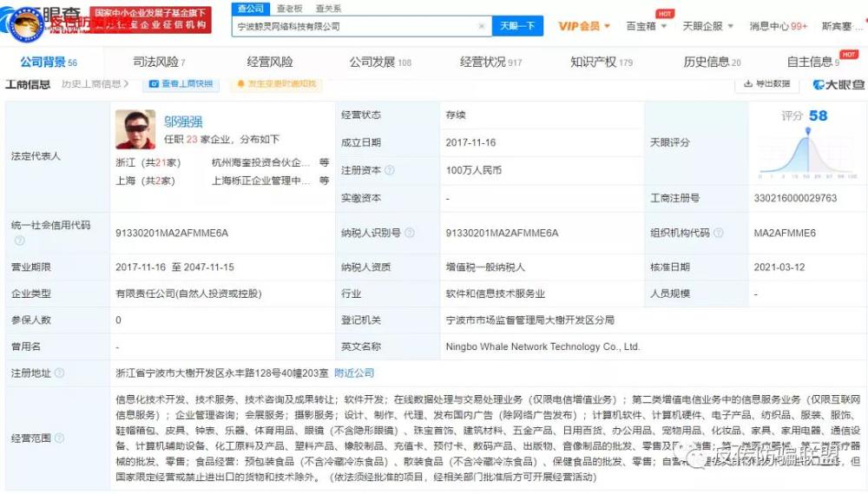Screen dimensions: 868x494
Task: Open the 经营状况 tab
Action: tap(490, 62)
